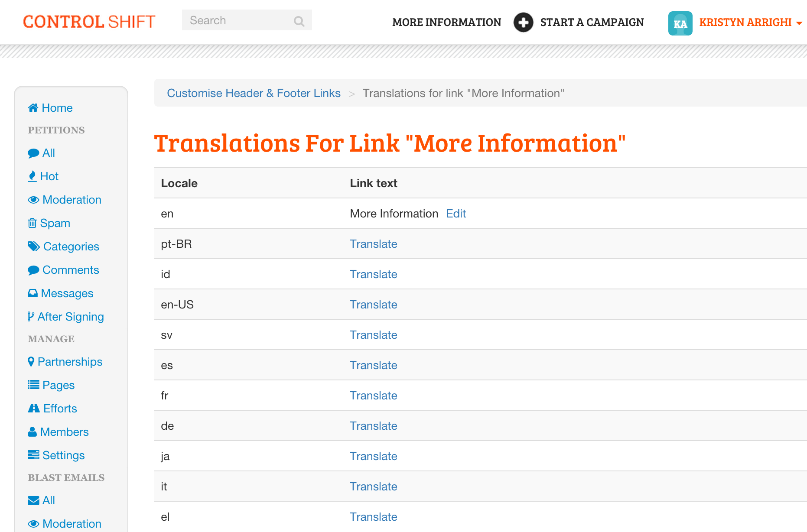Translate the id locale link
Image resolution: width=807 pixels, height=532 pixels.
[374, 274]
